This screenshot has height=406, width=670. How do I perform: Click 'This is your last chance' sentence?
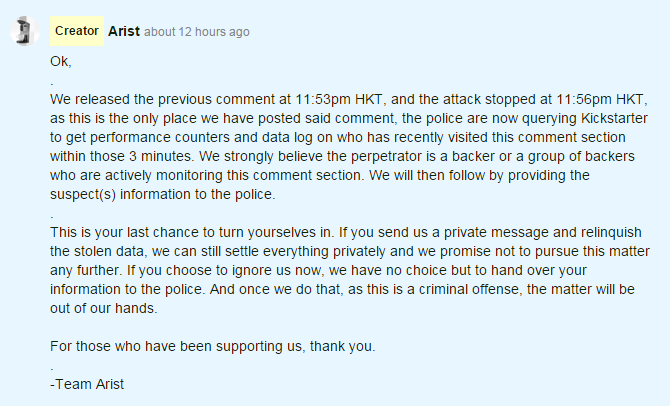point(130,233)
